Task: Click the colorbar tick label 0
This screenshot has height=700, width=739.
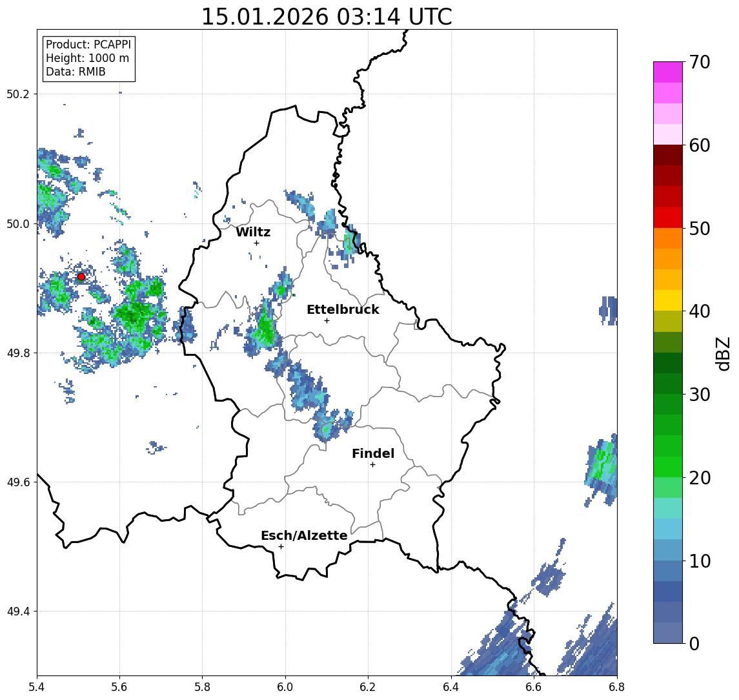Action: 694,643
